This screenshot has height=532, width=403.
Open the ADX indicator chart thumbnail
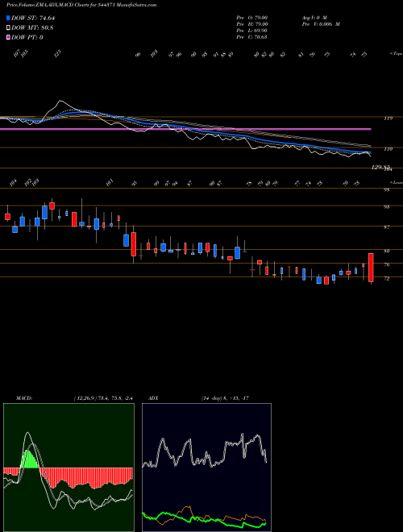[206, 468]
